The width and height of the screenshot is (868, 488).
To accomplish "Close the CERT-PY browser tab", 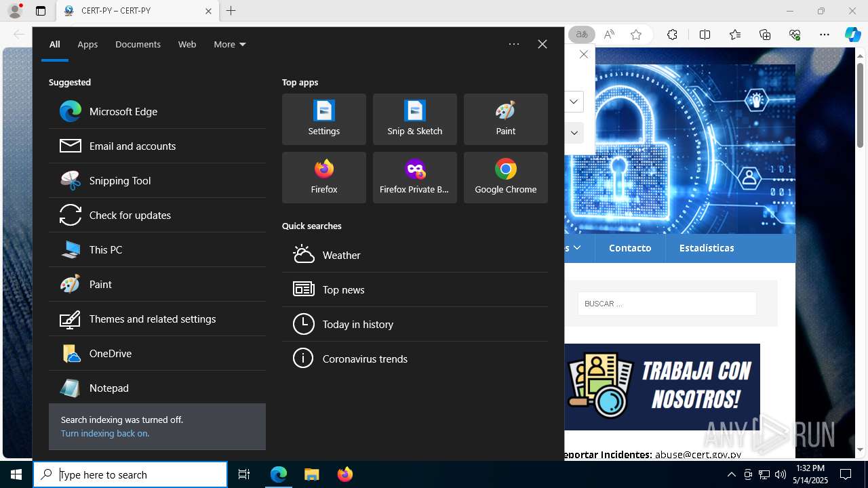I will click(x=208, y=11).
